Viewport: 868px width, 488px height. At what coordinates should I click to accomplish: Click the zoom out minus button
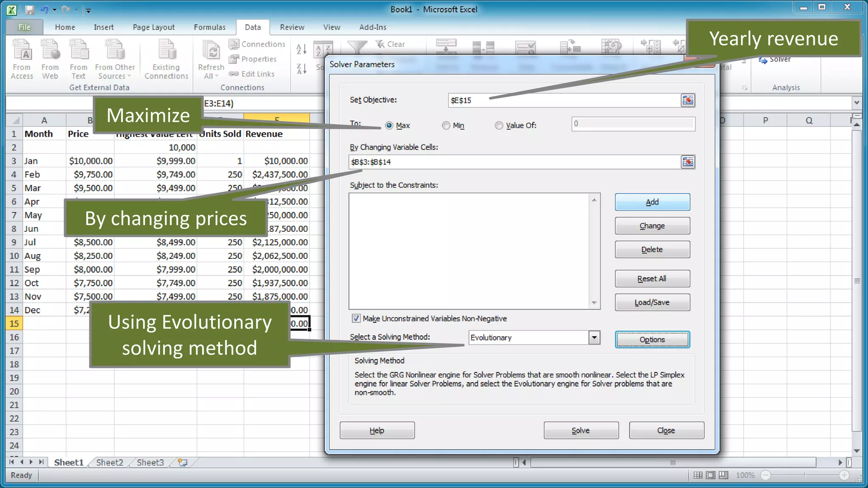[765, 475]
